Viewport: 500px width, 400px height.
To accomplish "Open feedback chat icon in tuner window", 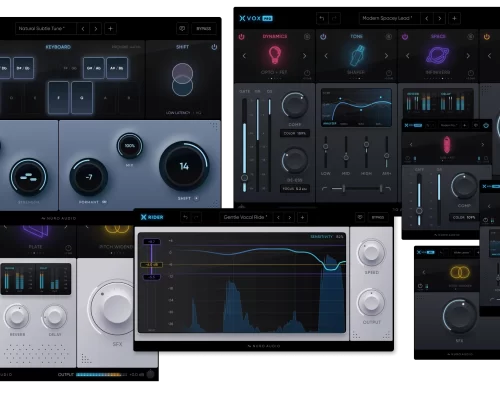I will [x=182, y=29].
